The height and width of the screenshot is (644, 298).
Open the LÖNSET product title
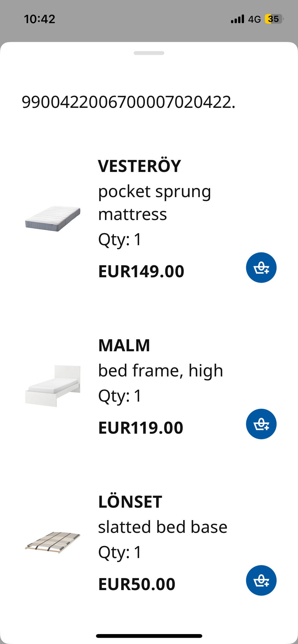point(130,502)
